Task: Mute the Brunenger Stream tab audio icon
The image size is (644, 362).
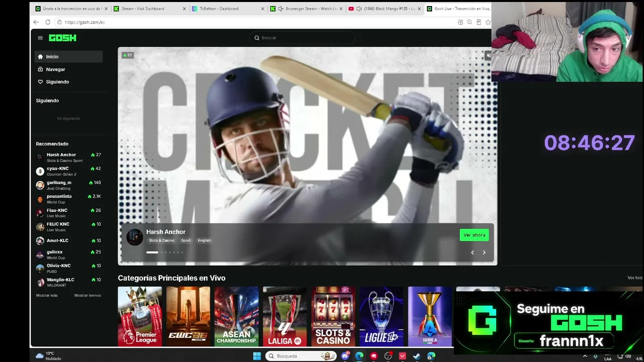Action: 281,9
